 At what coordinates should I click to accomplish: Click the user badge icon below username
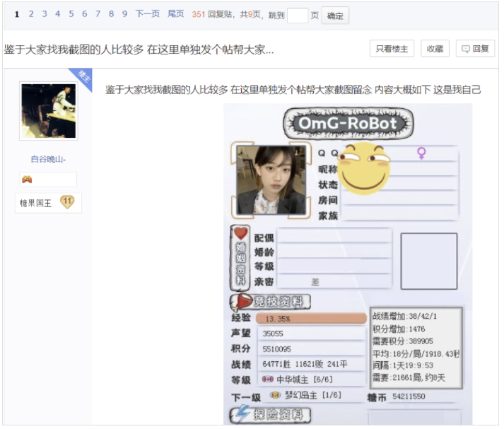(x=27, y=180)
